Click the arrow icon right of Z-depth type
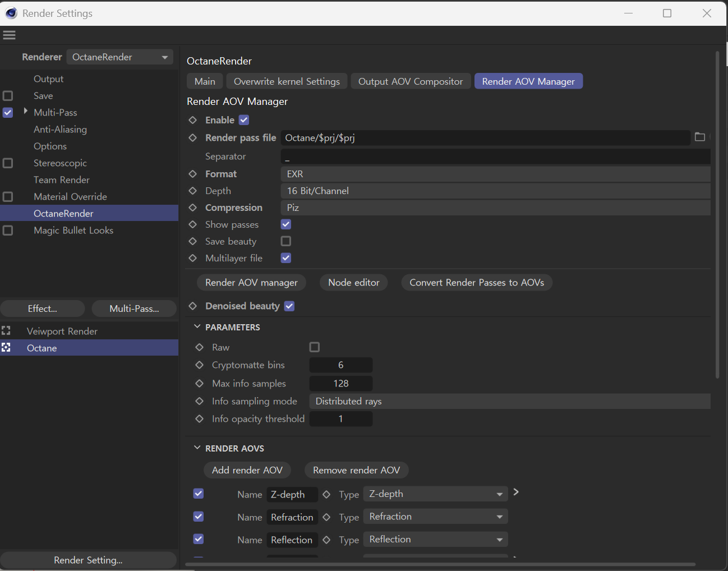The width and height of the screenshot is (728, 571). pos(516,492)
